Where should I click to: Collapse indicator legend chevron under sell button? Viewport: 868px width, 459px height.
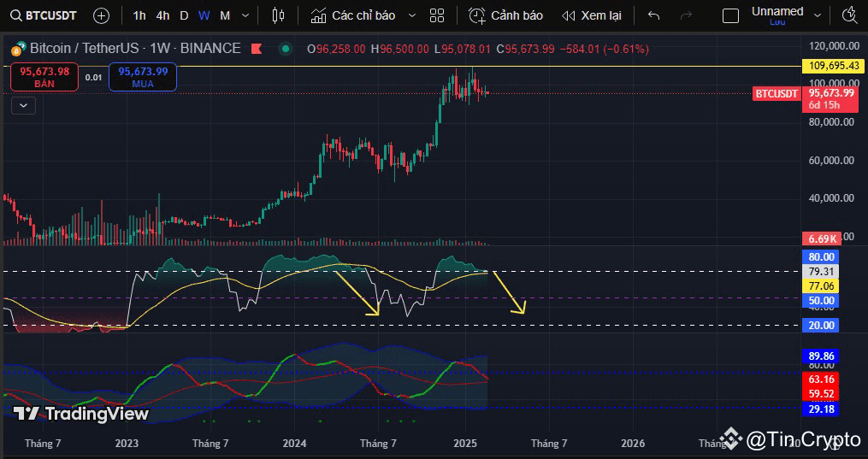[23, 105]
